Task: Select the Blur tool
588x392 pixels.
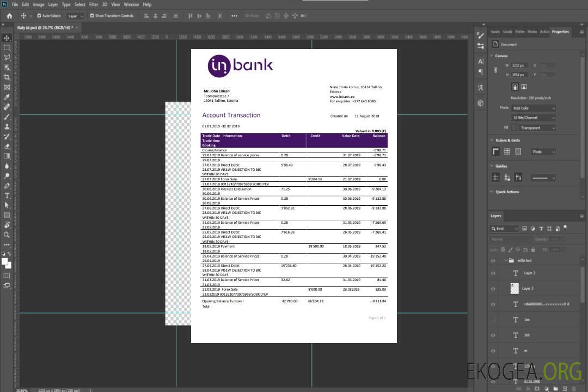Action: point(7,166)
